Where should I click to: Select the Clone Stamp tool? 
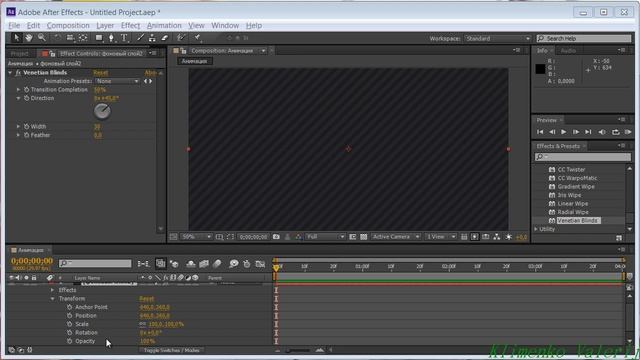152,38
